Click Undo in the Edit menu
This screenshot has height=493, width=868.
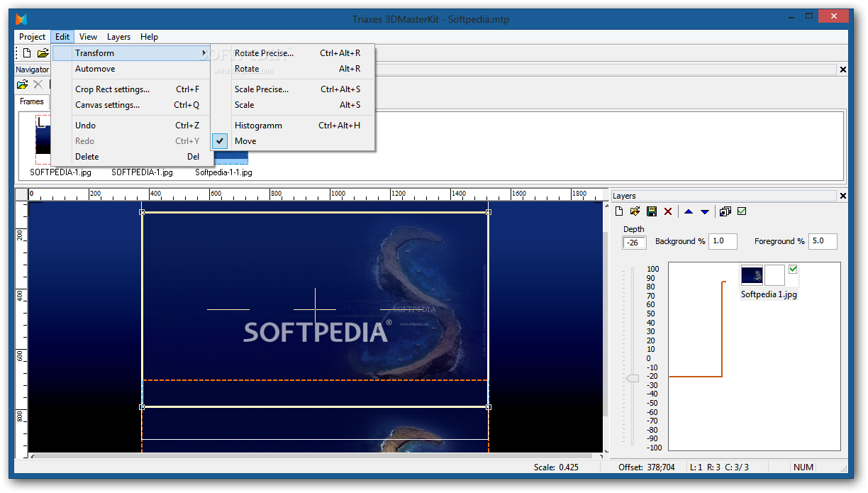(x=132, y=126)
